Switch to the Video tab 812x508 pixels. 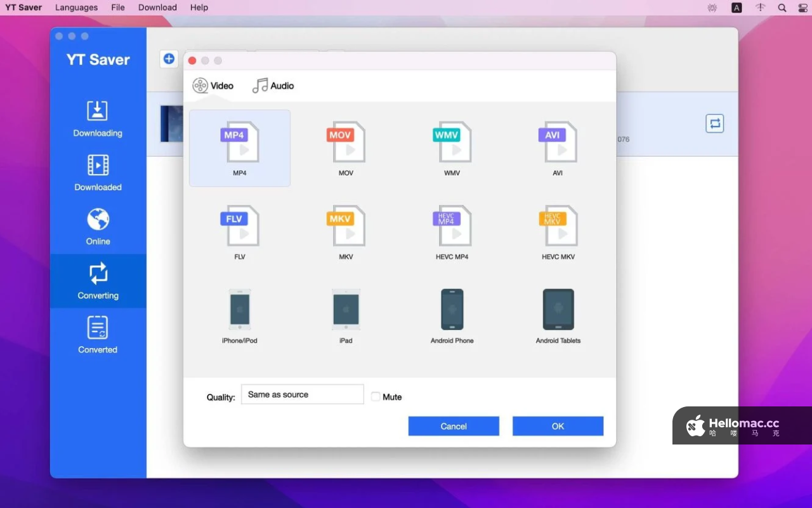point(213,86)
